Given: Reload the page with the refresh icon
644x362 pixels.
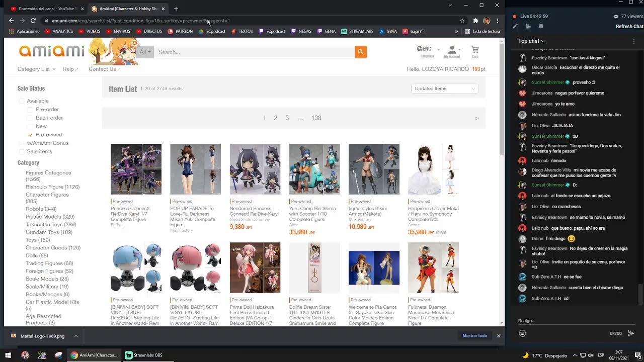Looking at the screenshot, I should 33,21.
